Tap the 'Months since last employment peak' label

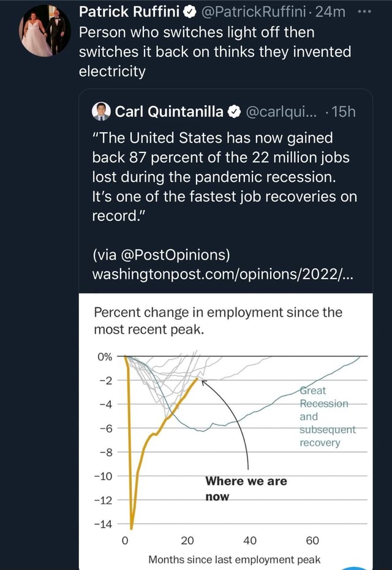[x=234, y=559]
